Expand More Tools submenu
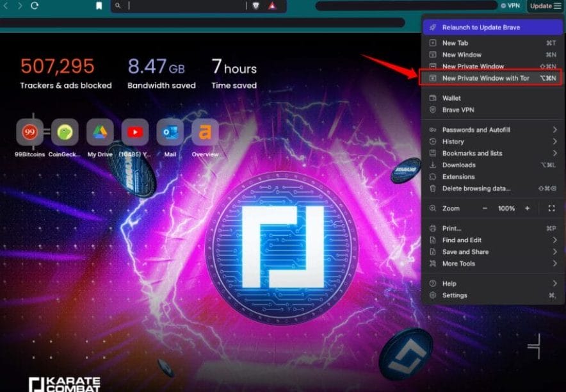566x392 pixels. 493,263
